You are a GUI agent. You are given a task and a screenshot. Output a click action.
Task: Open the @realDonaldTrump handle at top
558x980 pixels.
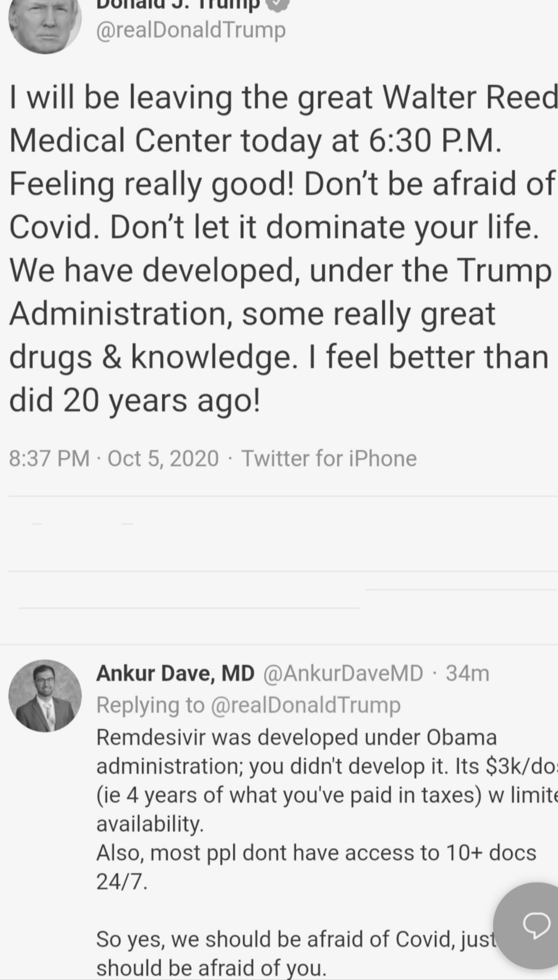[x=191, y=29]
